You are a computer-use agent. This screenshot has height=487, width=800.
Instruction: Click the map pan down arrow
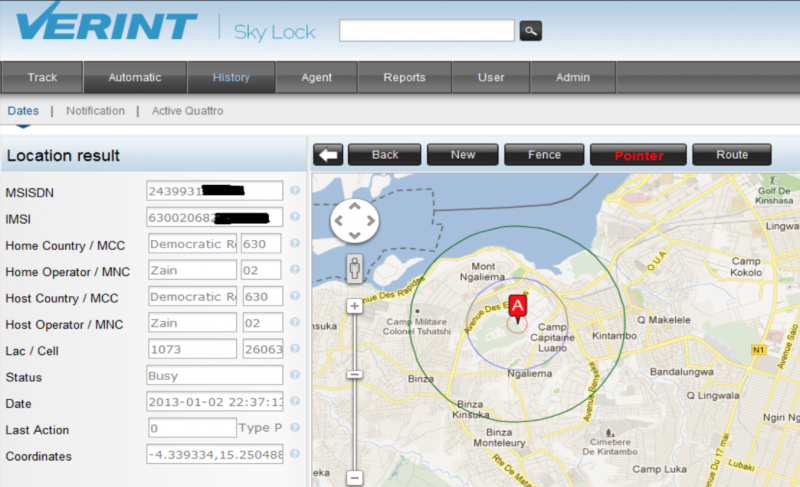(x=355, y=235)
